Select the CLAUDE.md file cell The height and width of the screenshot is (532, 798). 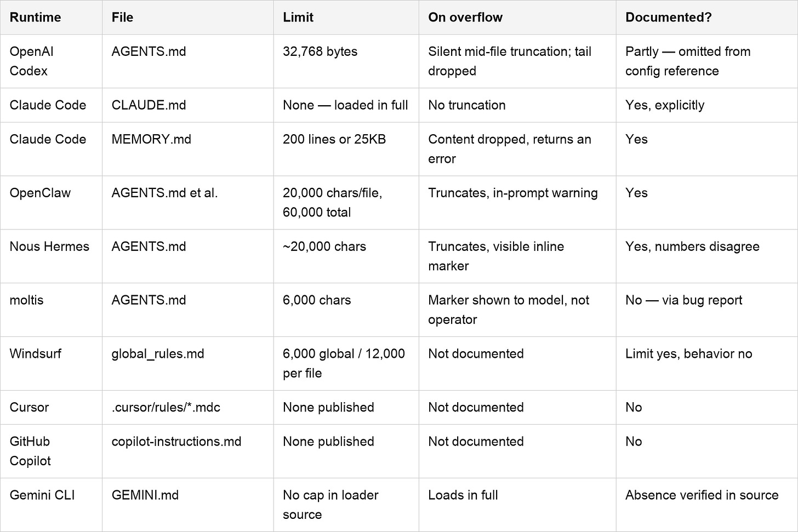(188, 105)
